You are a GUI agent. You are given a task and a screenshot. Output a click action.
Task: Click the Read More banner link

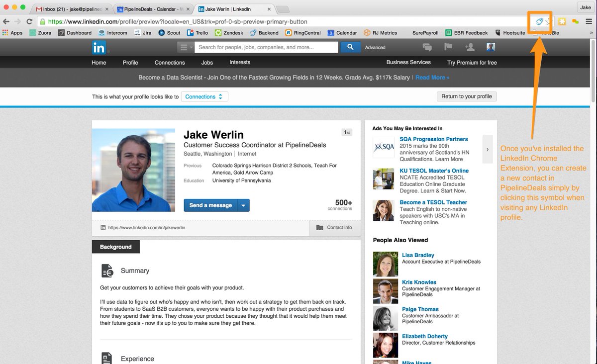[x=432, y=78]
